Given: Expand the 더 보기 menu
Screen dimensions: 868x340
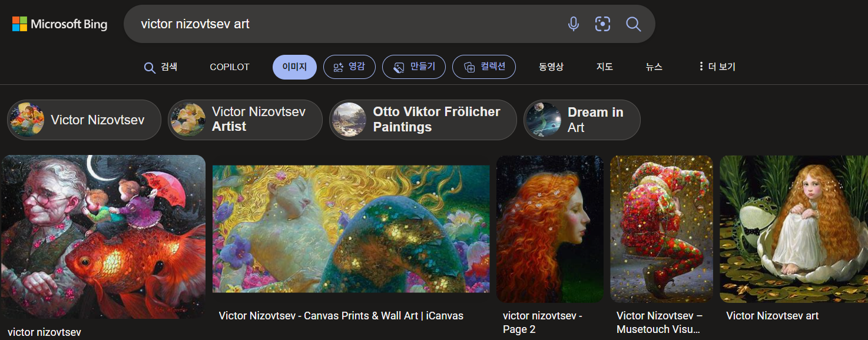Looking at the screenshot, I should pos(717,67).
